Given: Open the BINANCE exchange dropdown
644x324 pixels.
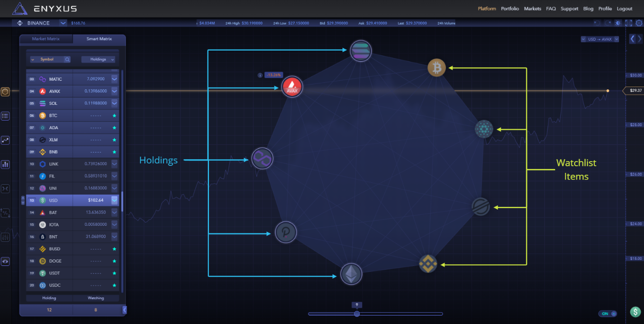Looking at the screenshot, I should pyautogui.click(x=63, y=23).
